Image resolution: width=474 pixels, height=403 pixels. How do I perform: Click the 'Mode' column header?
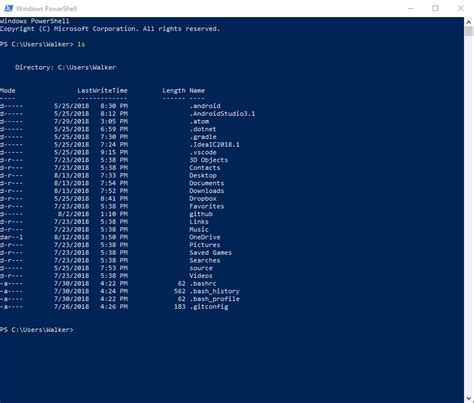click(8, 90)
